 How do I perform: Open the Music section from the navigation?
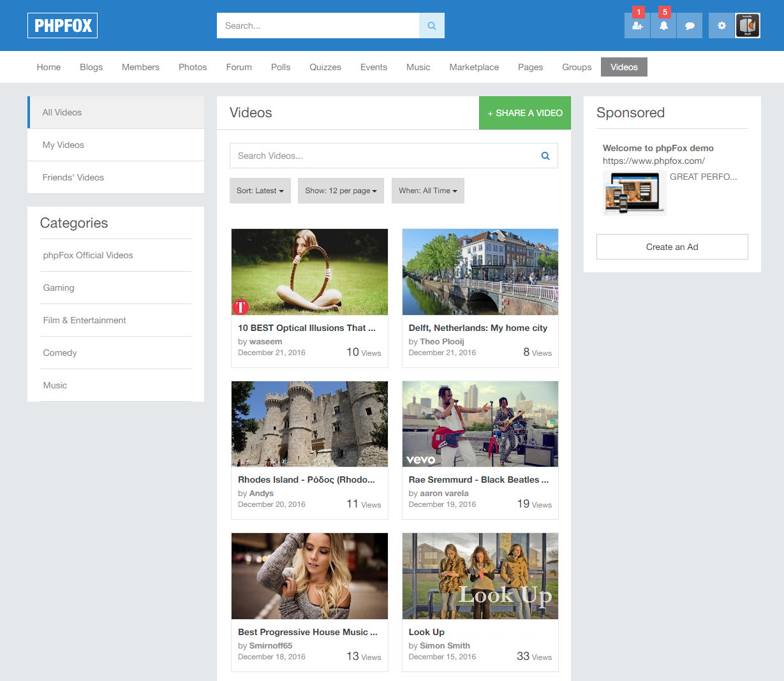[418, 67]
